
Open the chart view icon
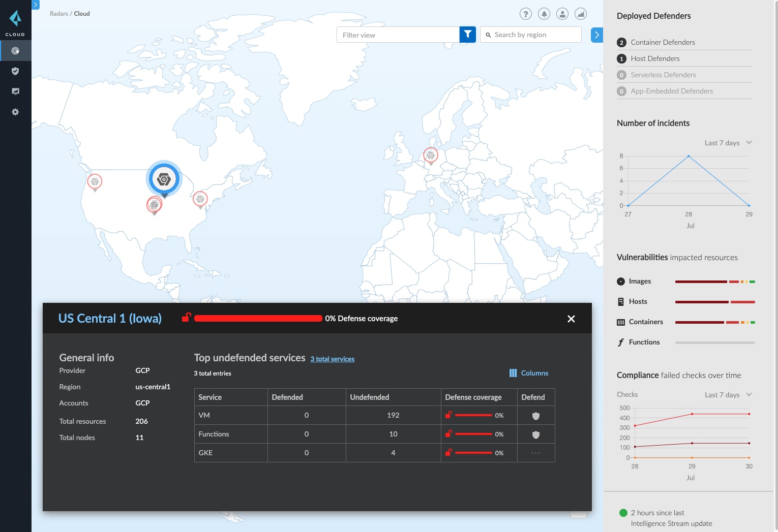pyautogui.click(x=581, y=14)
